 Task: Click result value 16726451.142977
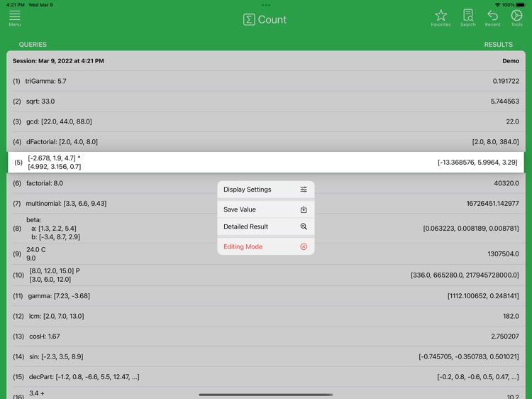pos(492,204)
